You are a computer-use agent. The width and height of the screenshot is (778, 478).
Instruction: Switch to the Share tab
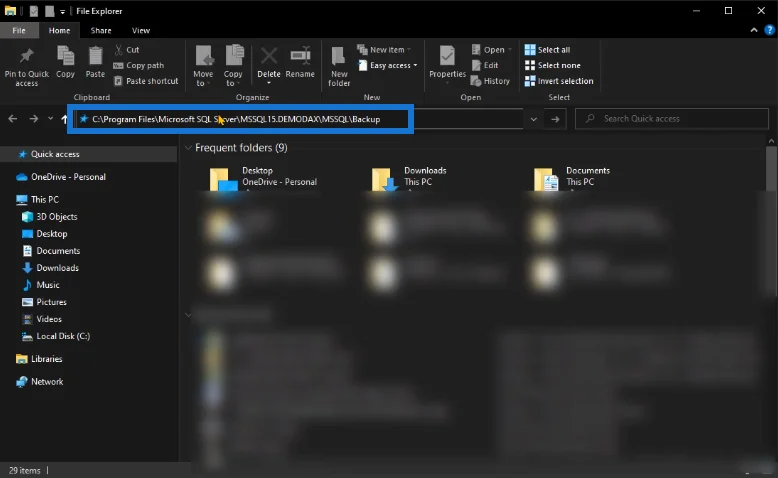(x=101, y=30)
